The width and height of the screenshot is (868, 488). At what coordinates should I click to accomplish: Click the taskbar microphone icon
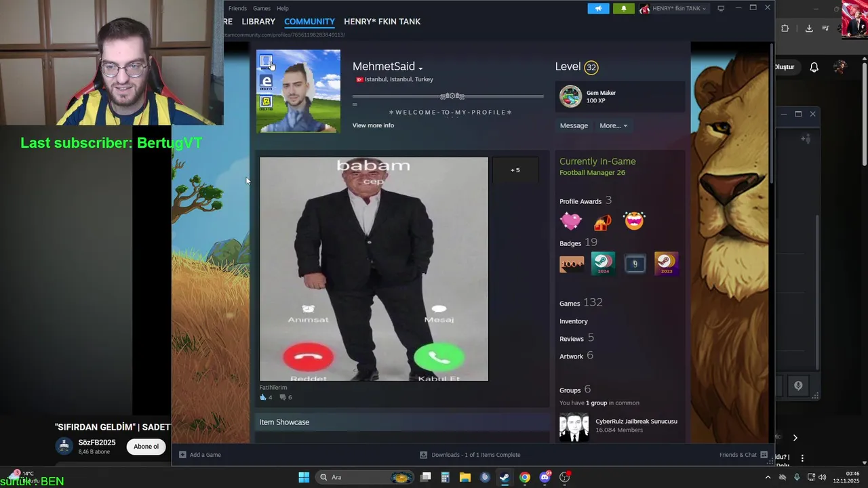pos(796,477)
